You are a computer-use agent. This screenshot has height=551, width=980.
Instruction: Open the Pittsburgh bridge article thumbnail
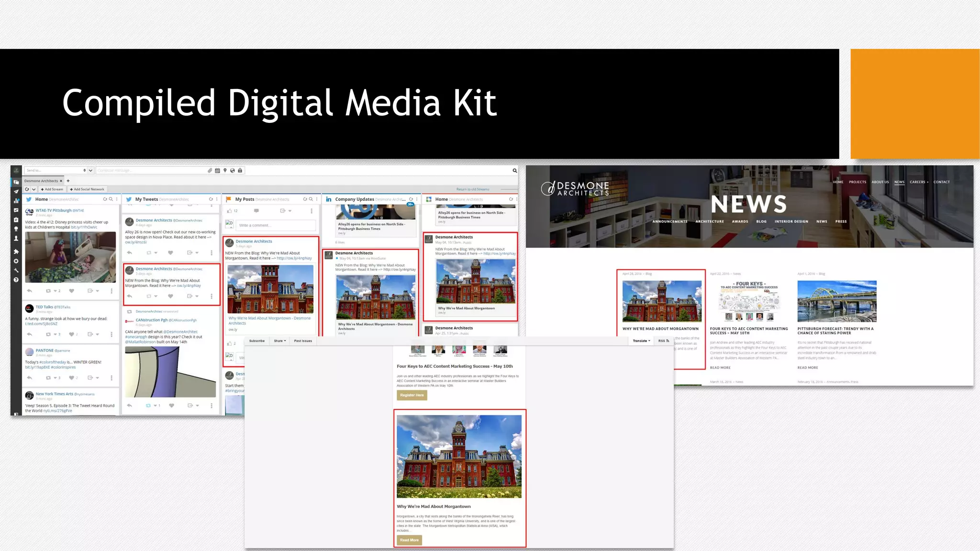837,301
